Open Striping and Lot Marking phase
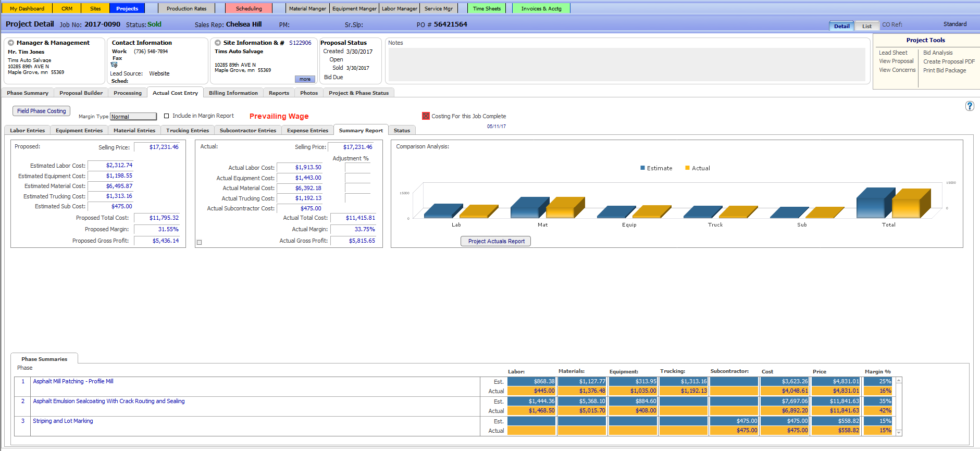The image size is (980, 451). click(63, 421)
